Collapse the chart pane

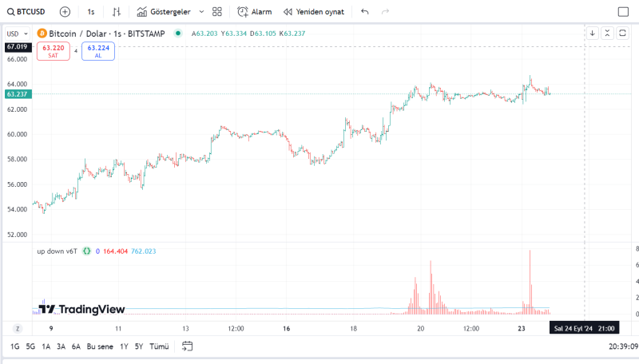point(607,33)
